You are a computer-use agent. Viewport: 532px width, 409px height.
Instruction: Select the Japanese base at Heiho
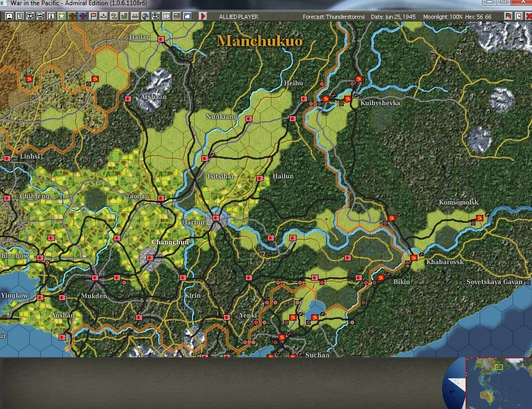[x=303, y=99]
